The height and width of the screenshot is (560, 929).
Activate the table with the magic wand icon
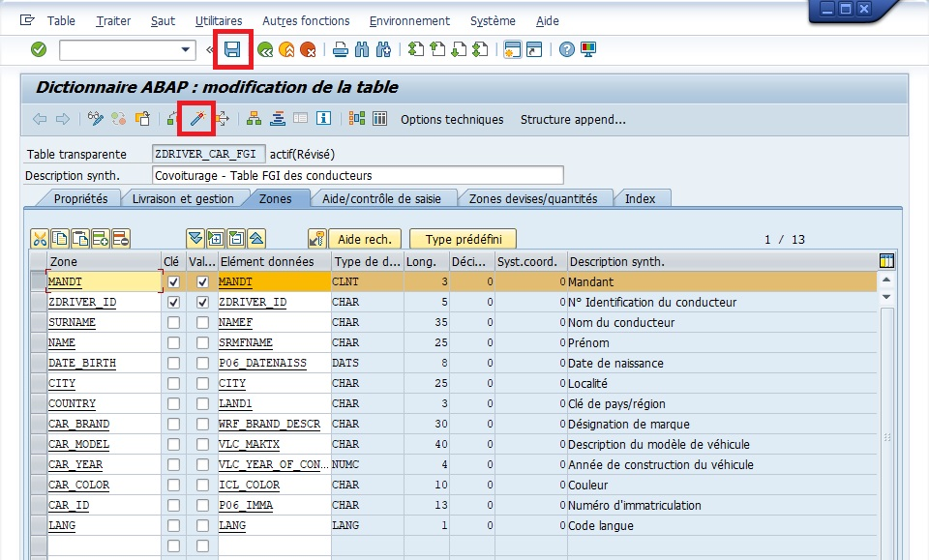click(196, 119)
